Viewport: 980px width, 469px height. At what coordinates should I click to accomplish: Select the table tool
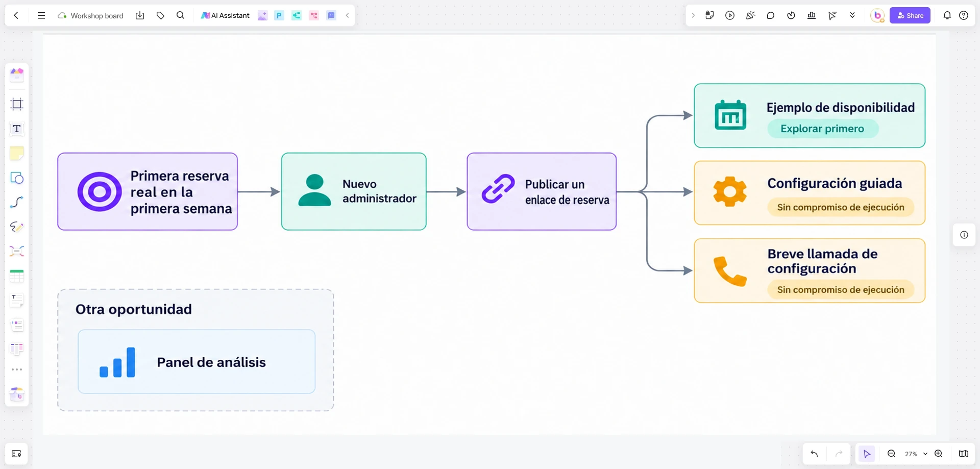[x=17, y=276]
